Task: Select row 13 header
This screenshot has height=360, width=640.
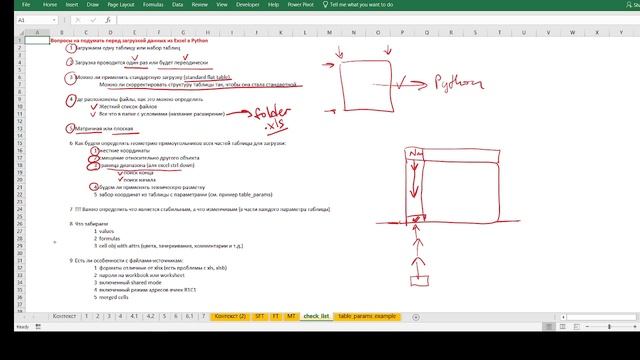Action: [x=20, y=129]
